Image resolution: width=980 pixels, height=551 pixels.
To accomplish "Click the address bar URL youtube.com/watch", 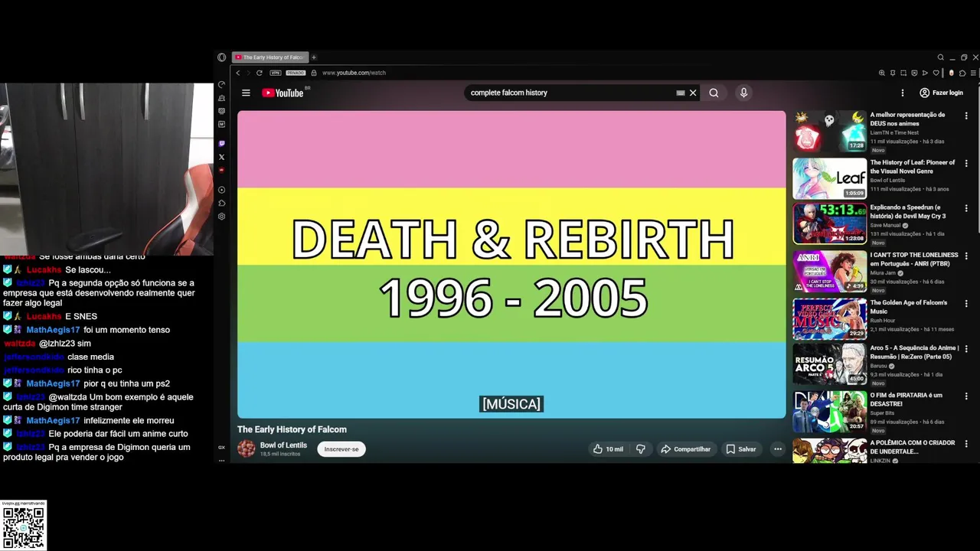I will pyautogui.click(x=354, y=73).
